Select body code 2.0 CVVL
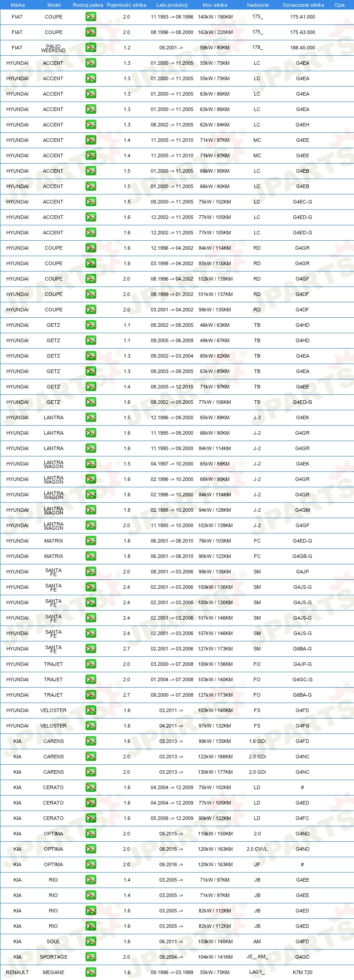Viewport: 354px width, 980px height. (x=257, y=849)
